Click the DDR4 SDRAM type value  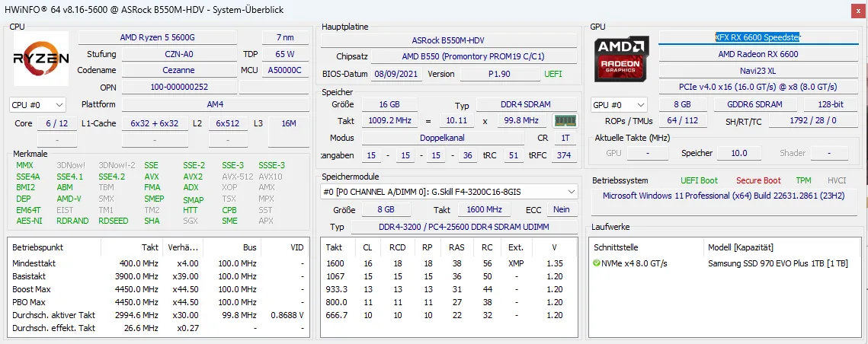click(527, 104)
